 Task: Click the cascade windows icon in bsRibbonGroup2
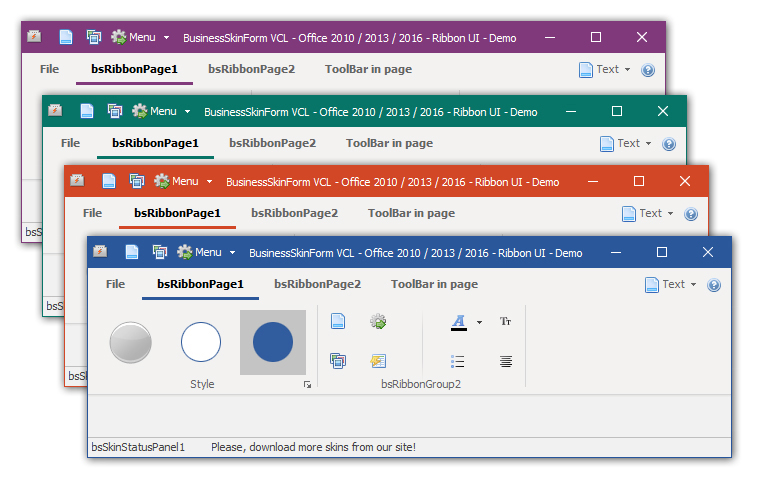[x=338, y=361]
